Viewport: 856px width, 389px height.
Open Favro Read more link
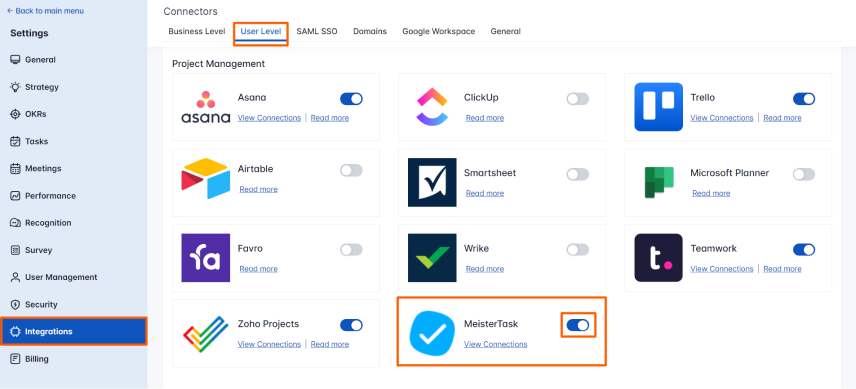pyautogui.click(x=258, y=269)
